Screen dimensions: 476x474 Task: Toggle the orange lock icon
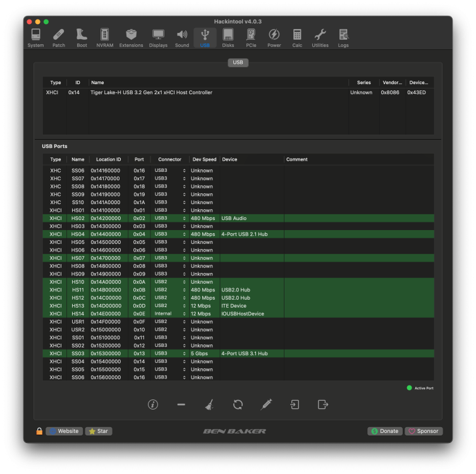(x=39, y=431)
